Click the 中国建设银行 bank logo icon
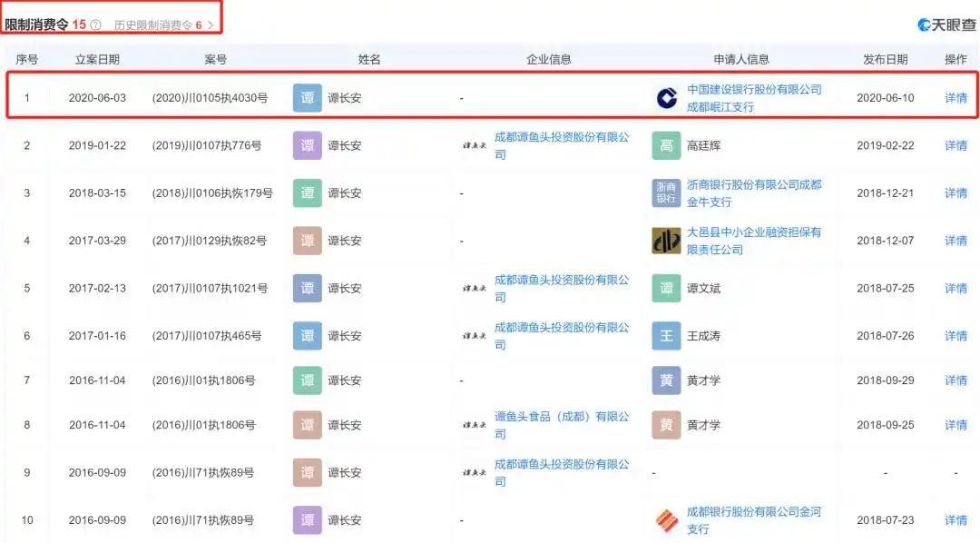The image size is (980, 543). (x=665, y=97)
